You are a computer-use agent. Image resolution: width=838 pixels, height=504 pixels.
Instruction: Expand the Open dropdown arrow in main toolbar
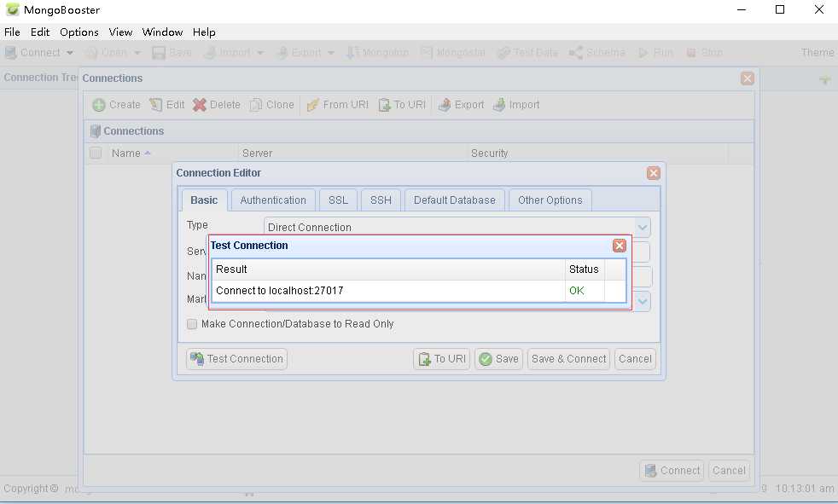click(x=137, y=53)
